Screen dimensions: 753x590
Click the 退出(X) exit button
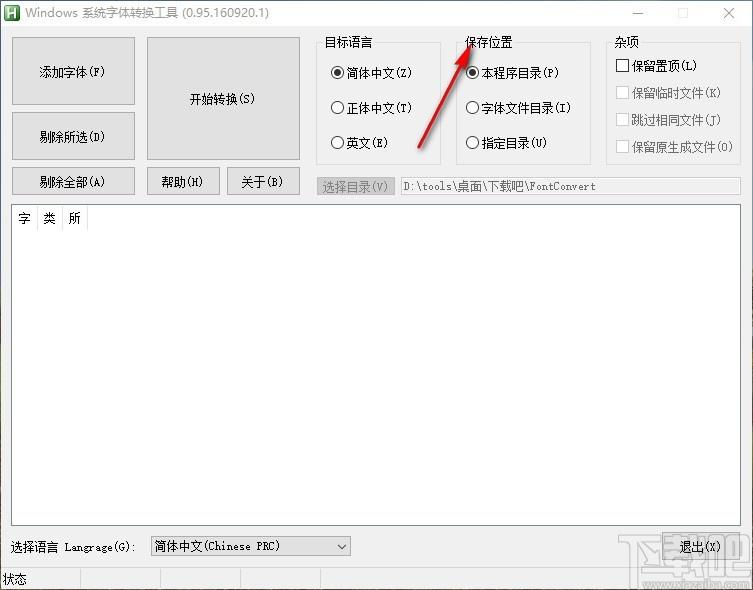pos(699,547)
